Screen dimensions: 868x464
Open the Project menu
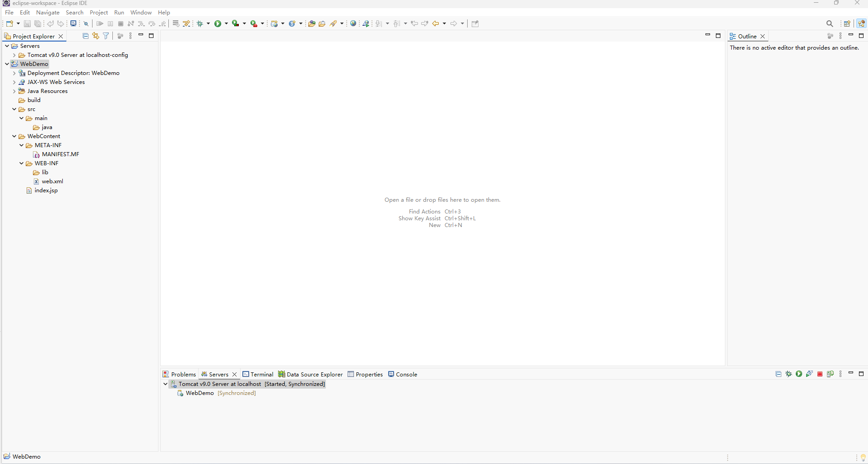[99, 12]
